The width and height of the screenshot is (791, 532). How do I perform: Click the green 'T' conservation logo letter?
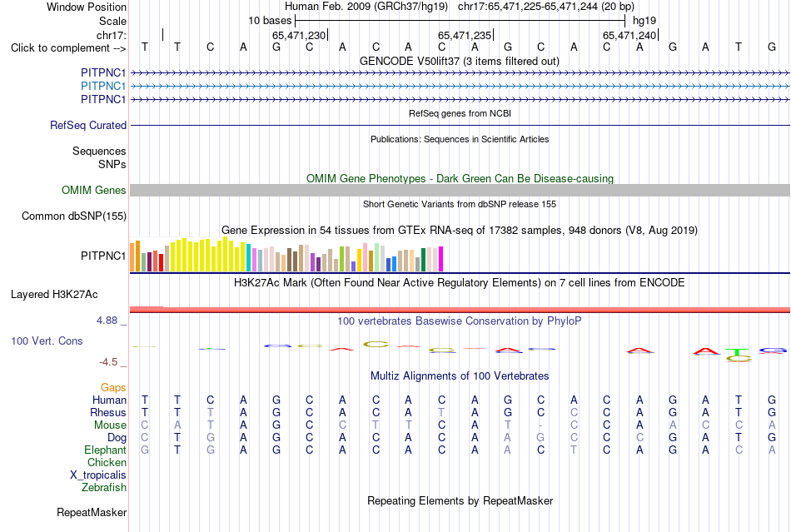click(x=739, y=351)
